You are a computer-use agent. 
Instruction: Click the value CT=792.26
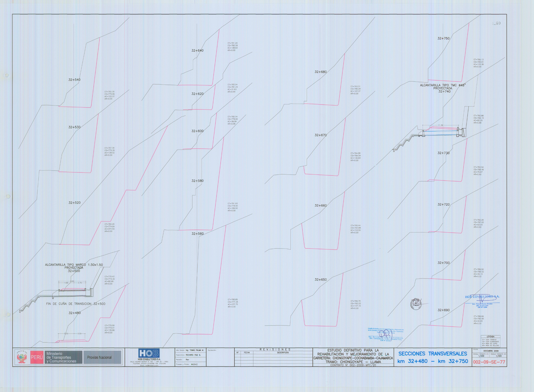(478, 220)
